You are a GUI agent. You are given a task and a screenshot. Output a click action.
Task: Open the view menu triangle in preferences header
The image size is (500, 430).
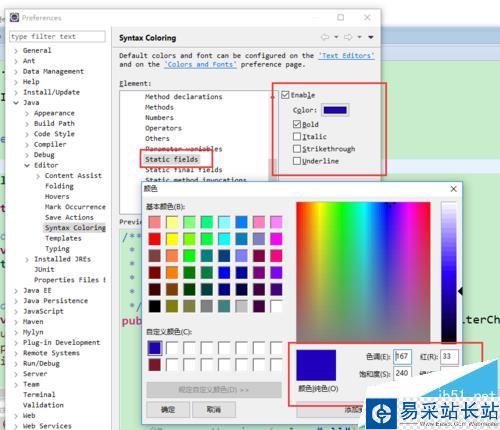[x=371, y=37]
